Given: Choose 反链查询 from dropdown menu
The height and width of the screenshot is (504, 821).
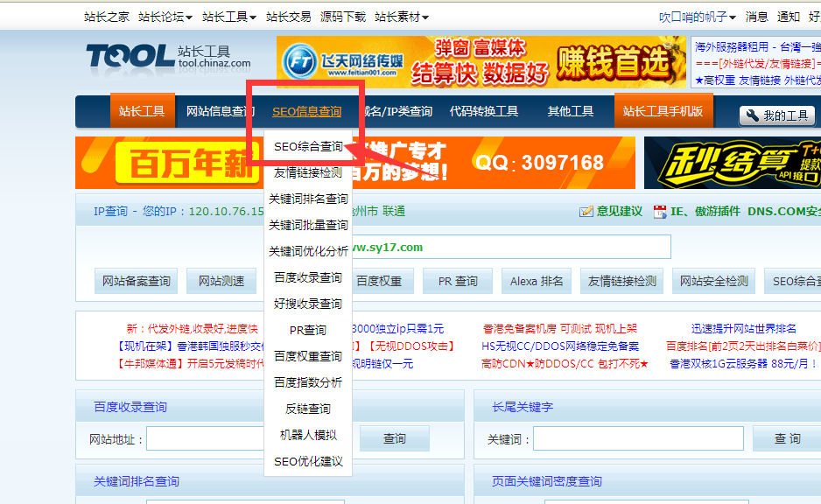Looking at the screenshot, I should (x=308, y=409).
